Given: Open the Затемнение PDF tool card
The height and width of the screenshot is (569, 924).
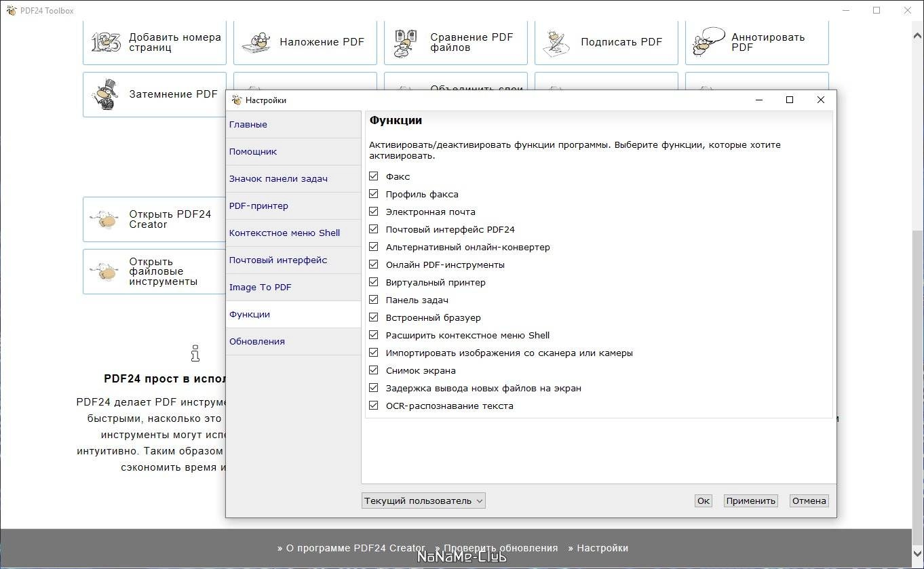Looking at the screenshot, I should [155, 94].
